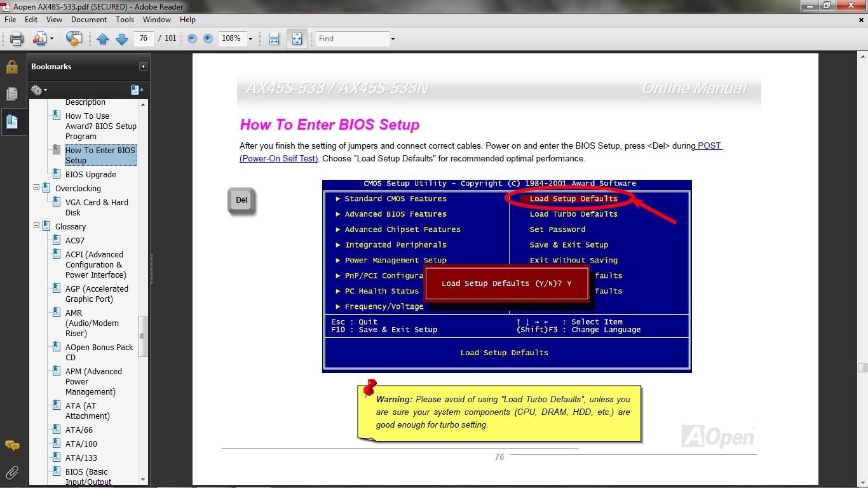868x488 pixels.
Task: Open the collaborate icon with people
Action: [x=40, y=39]
